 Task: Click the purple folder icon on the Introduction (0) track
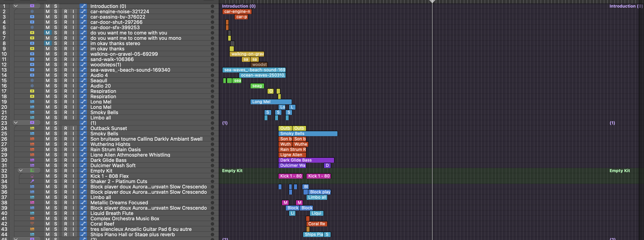(x=32, y=6)
